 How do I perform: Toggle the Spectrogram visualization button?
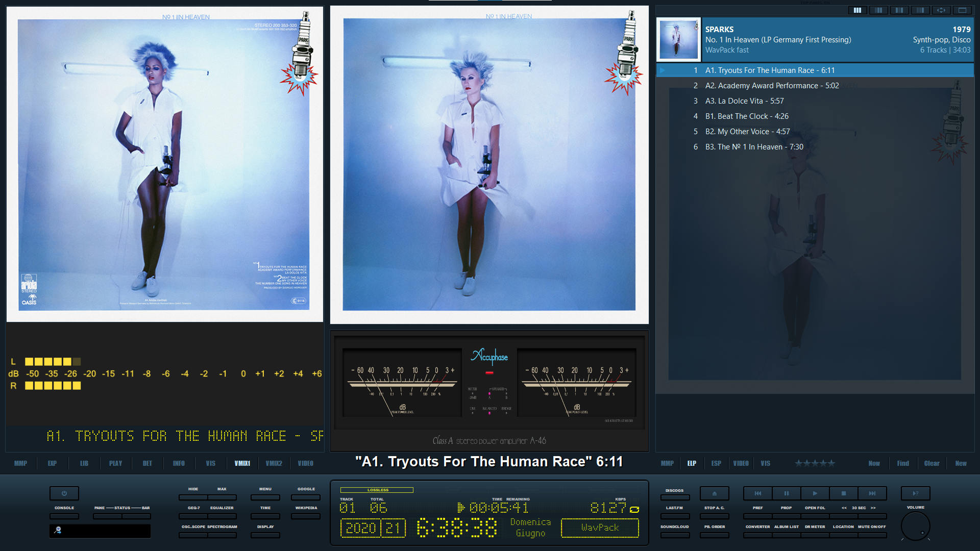(x=222, y=535)
